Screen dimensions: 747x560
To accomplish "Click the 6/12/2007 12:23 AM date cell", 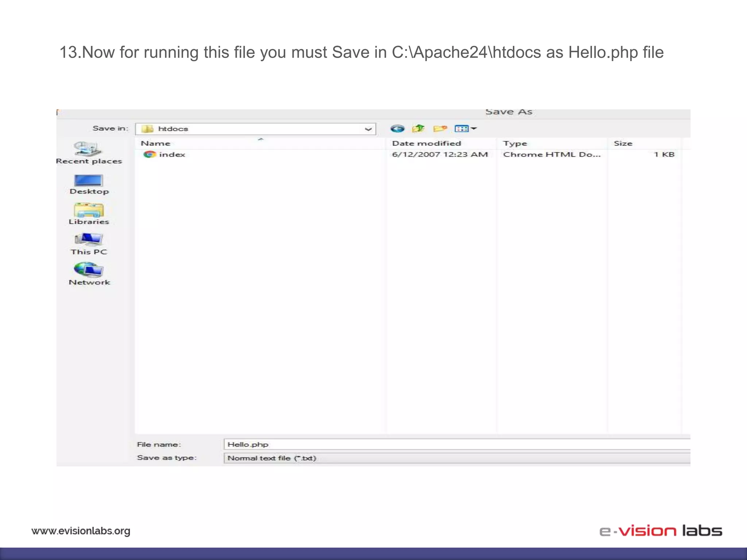I will point(440,155).
